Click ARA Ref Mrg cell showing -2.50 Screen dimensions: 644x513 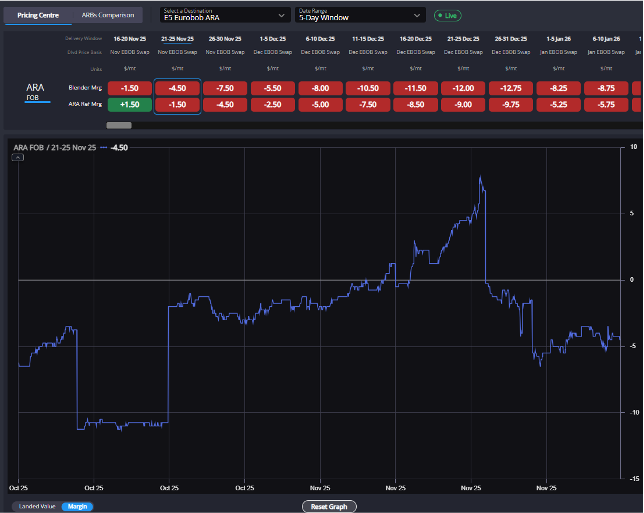pyautogui.click(x=273, y=105)
